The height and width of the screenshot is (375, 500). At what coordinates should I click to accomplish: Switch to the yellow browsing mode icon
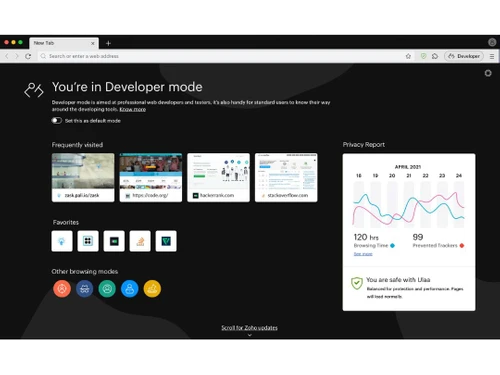[x=152, y=289]
